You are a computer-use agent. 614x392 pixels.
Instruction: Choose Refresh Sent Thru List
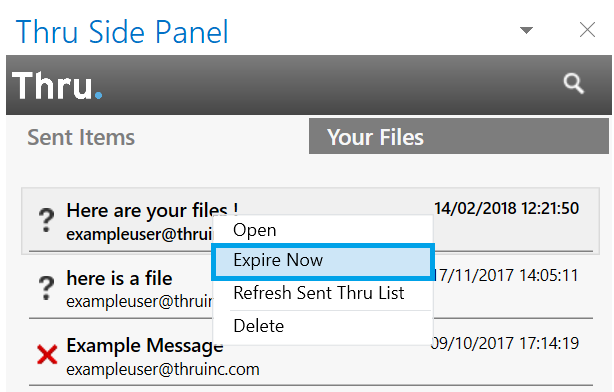click(x=318, y=293)
